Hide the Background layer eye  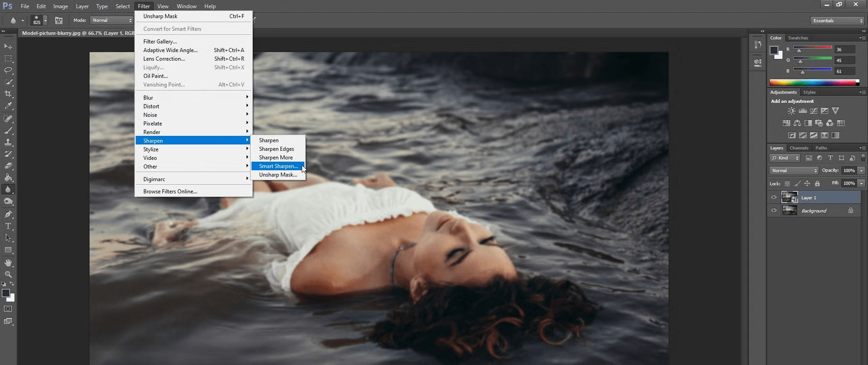click(773, 211)
